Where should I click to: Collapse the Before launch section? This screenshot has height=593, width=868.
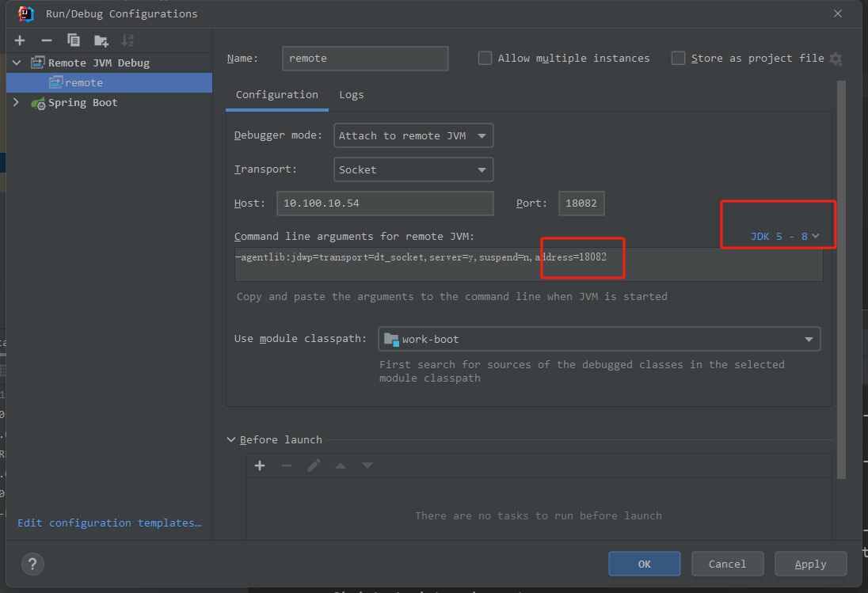coord(230,439)
